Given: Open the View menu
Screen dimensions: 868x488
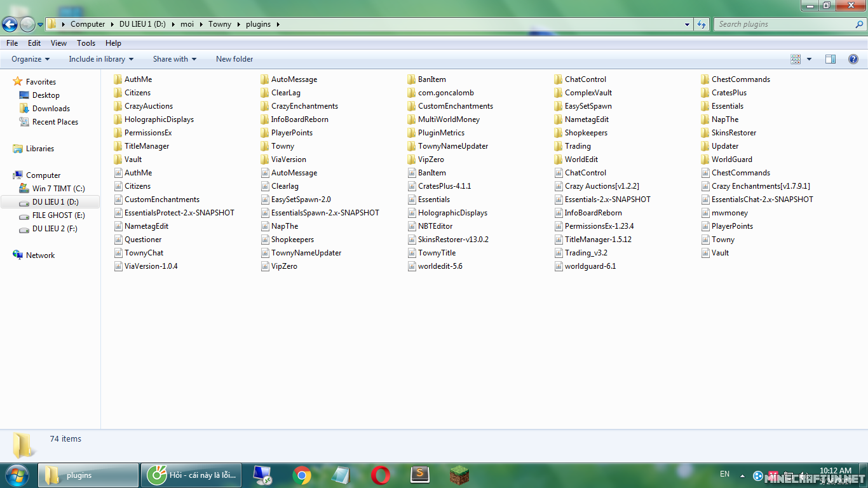Looking at the screenshot, I should [58, 43].
